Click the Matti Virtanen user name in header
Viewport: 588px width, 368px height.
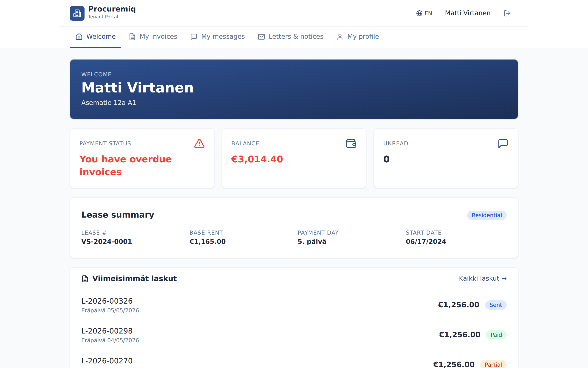tap(467, 13)
